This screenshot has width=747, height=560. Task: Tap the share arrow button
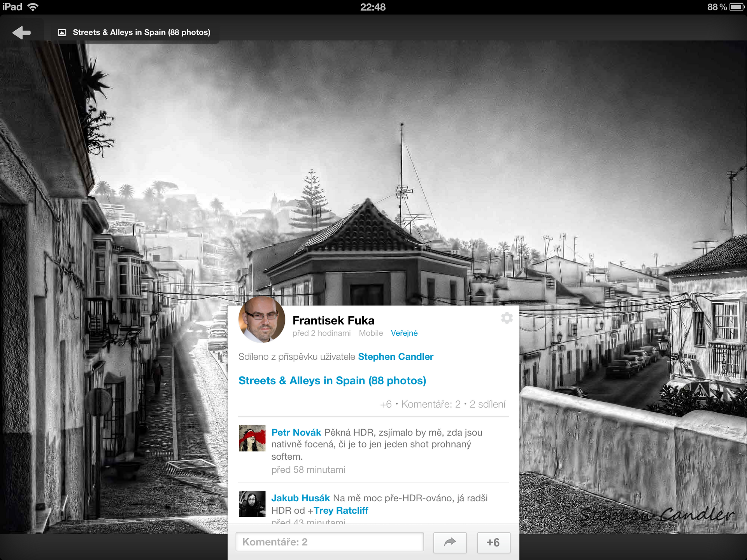click(x=450, y=542)
